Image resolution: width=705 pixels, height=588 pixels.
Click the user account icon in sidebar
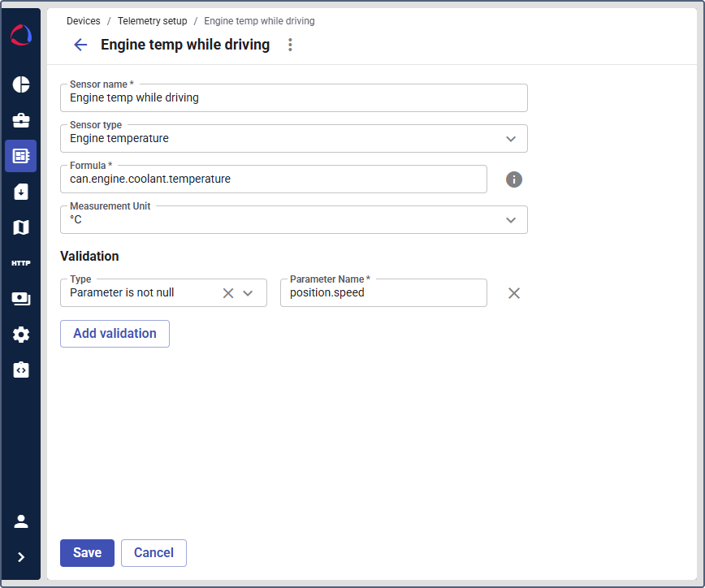click(x=21, y=521)
